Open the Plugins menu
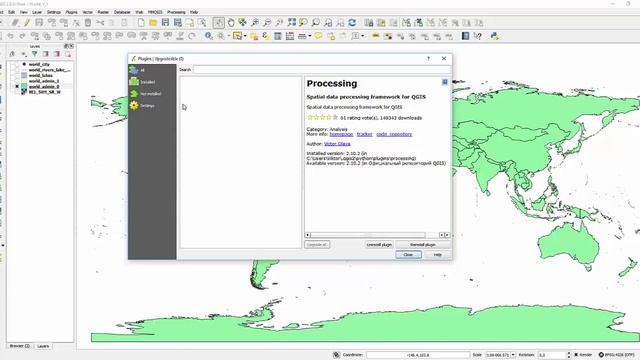This screenshot has width=640, height=360. click(x=71, y=12)
